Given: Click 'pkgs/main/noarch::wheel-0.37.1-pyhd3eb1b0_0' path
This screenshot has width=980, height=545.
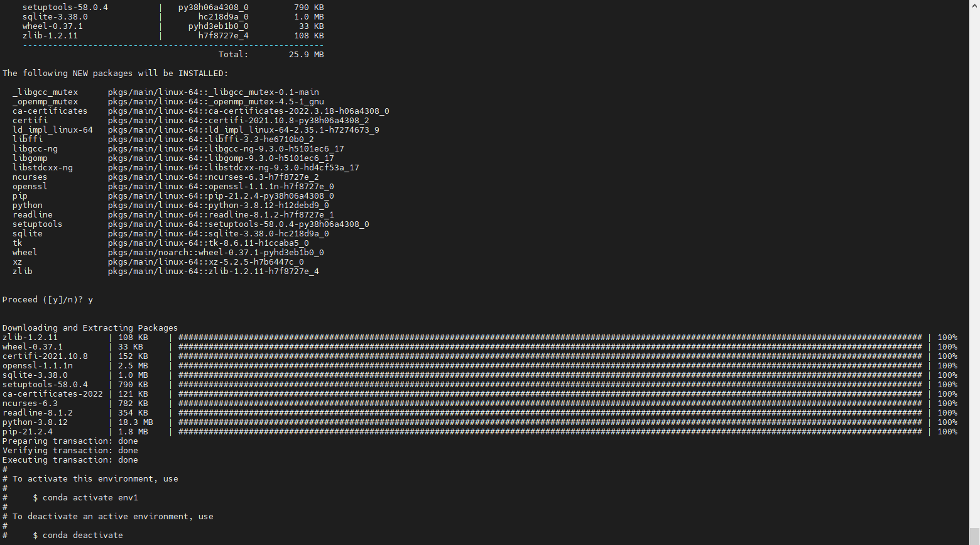Looking at the screenshot, I should pos(216,253).
